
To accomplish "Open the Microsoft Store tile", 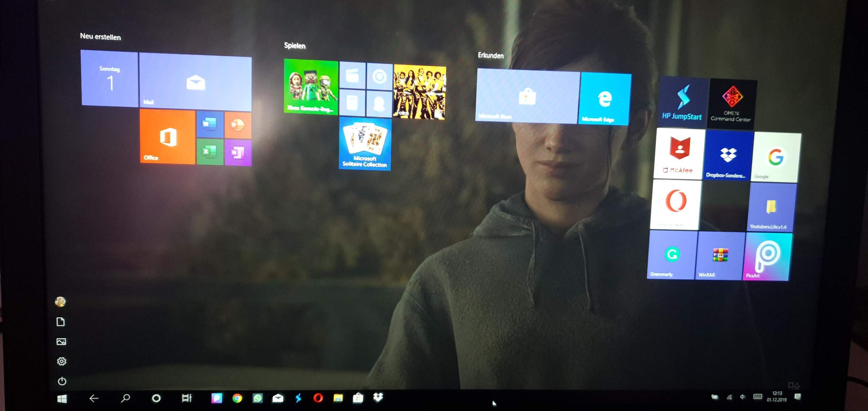I will pos(527,95).
